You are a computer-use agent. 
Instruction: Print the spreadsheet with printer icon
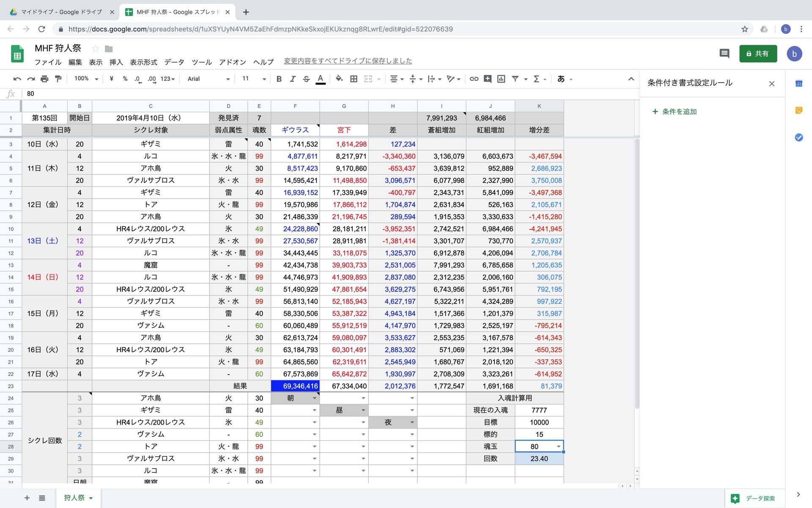coord(44,79)
